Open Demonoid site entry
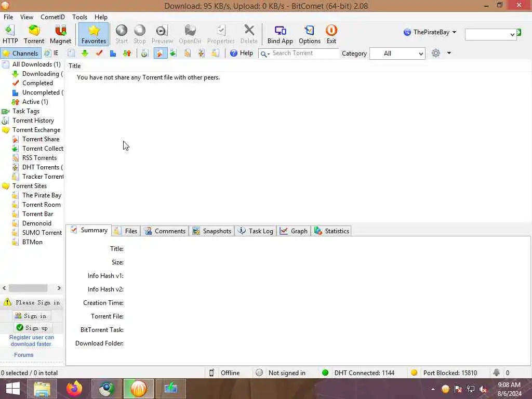532x399 pixels. click(x=37, y=223)
